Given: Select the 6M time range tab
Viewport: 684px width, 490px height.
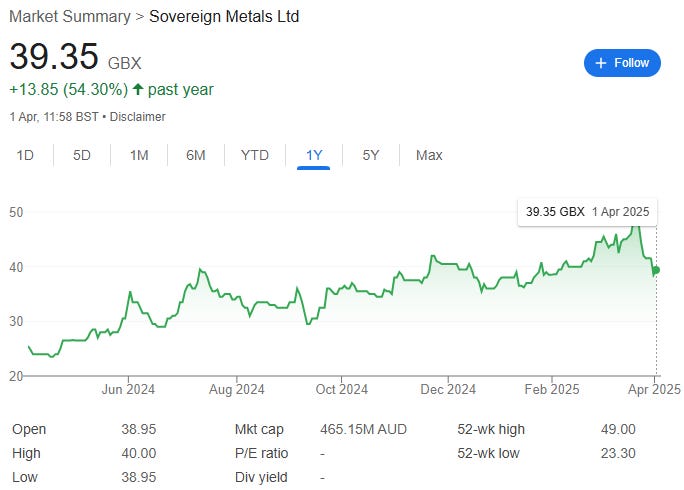Looking at the screenshot, I should pyautogui.click(x=195, y=155).
